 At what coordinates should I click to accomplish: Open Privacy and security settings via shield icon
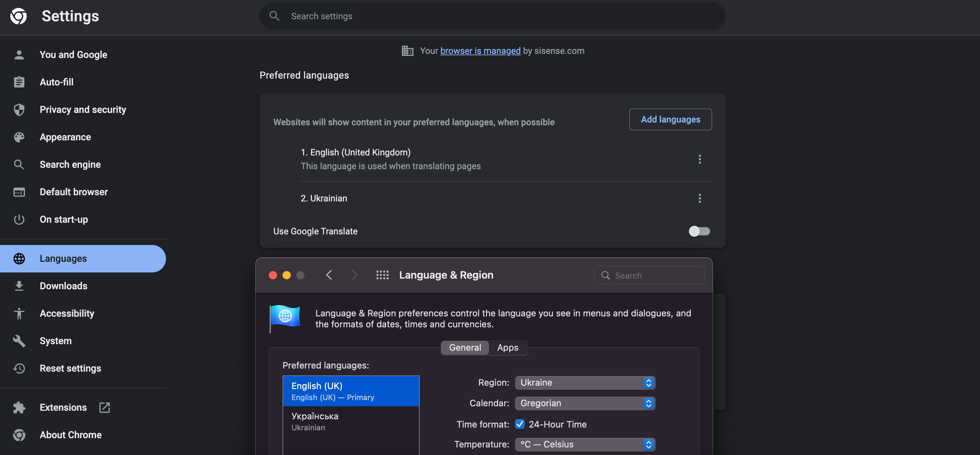(19, 110)
